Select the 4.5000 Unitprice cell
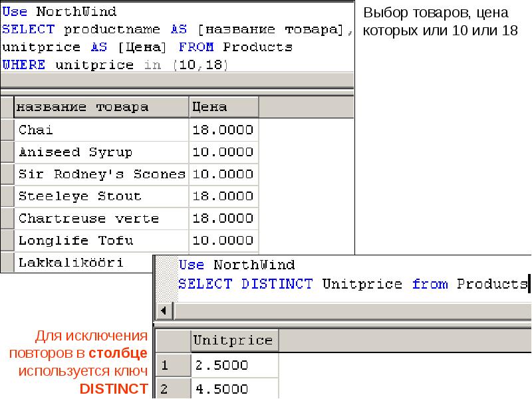 click(x=235, y=388)
